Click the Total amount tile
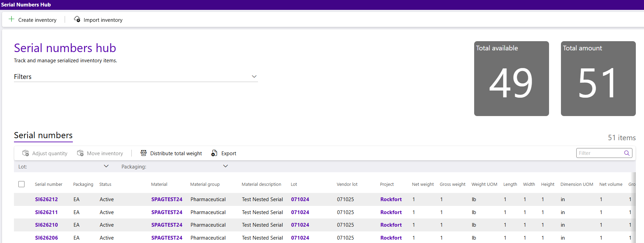Viewport: 644px width, 243px height. coord(598,79)
